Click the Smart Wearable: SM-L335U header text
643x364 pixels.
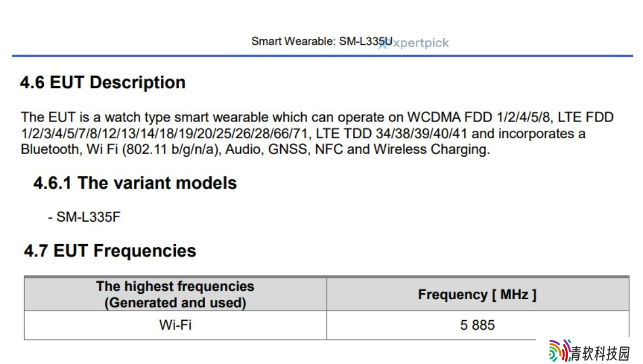(322, 41)
